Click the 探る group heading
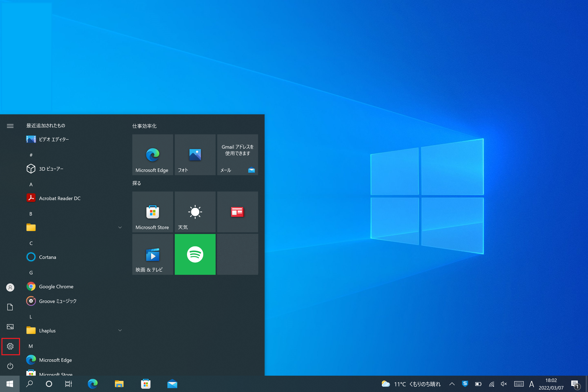Viewport: 588px width, 392px height. (137, 183)
